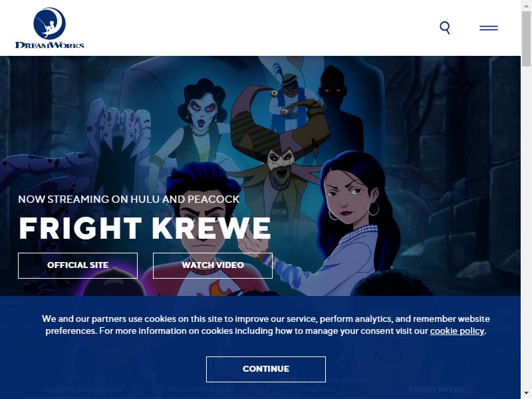The image size is (532, 399).
Task: Open the hamburger navigation menu
Action: [x=489, y=28]
